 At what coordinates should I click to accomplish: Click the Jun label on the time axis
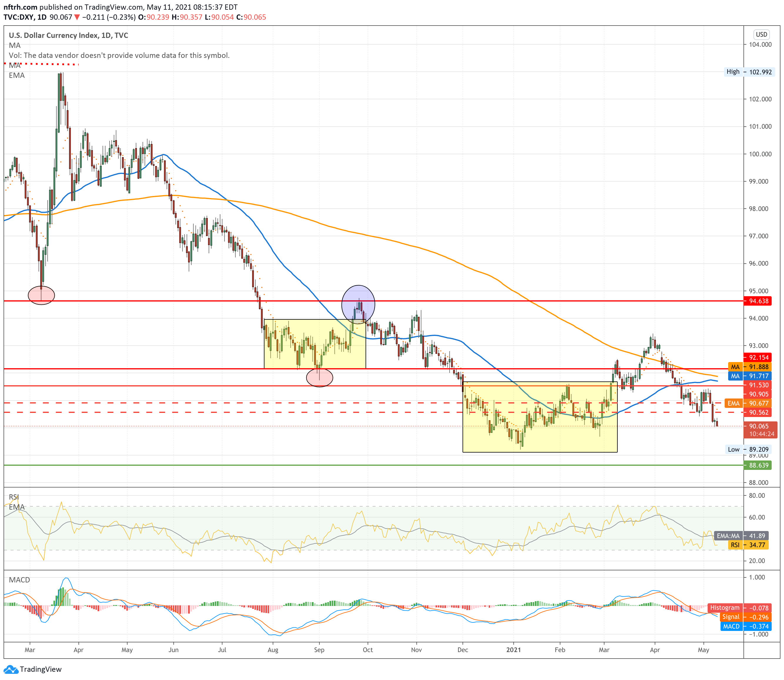click(173, 650)
